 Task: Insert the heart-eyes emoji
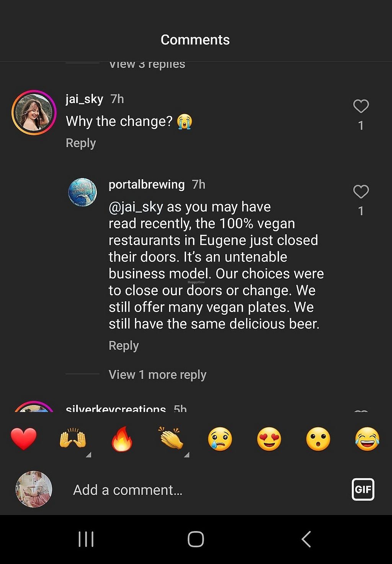269,439
